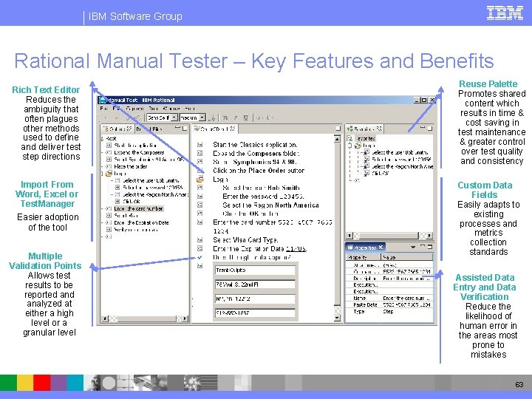Viewport: 532px width, 399px height.
Task: Open the font family dropdown
Action: pos(174,117)
